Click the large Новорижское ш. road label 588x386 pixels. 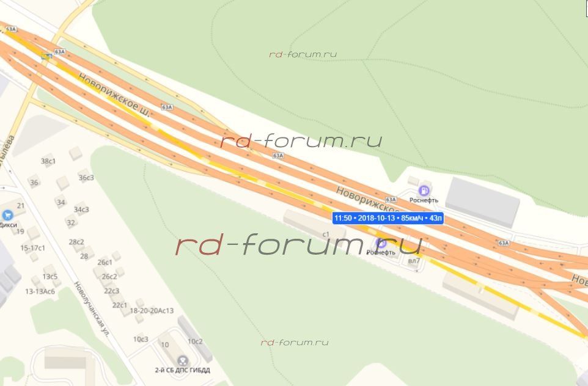point(114,95)
